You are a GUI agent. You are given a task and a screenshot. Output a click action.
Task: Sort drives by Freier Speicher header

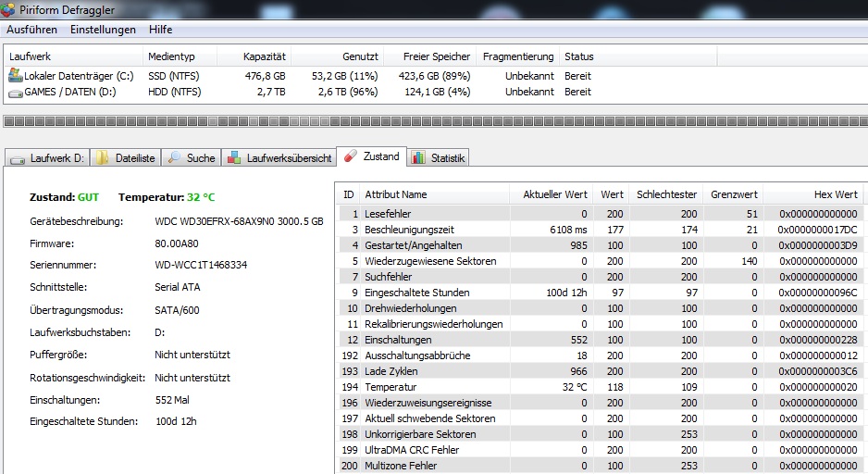click(x=429, y=56)
